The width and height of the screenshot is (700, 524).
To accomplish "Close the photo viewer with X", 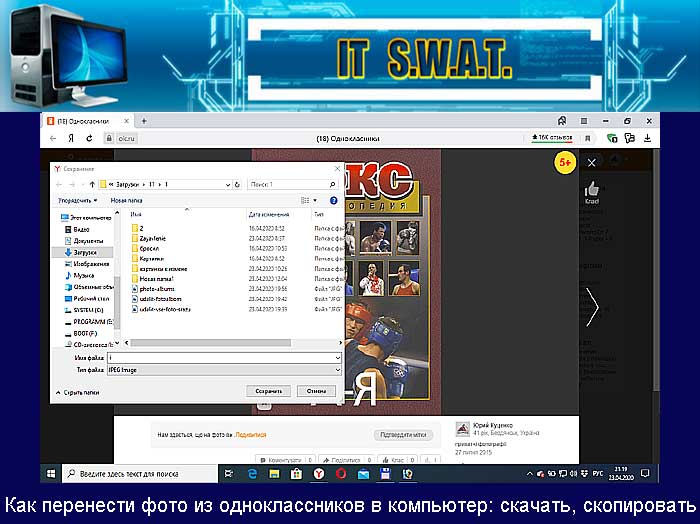I will [x=592, y=163].
